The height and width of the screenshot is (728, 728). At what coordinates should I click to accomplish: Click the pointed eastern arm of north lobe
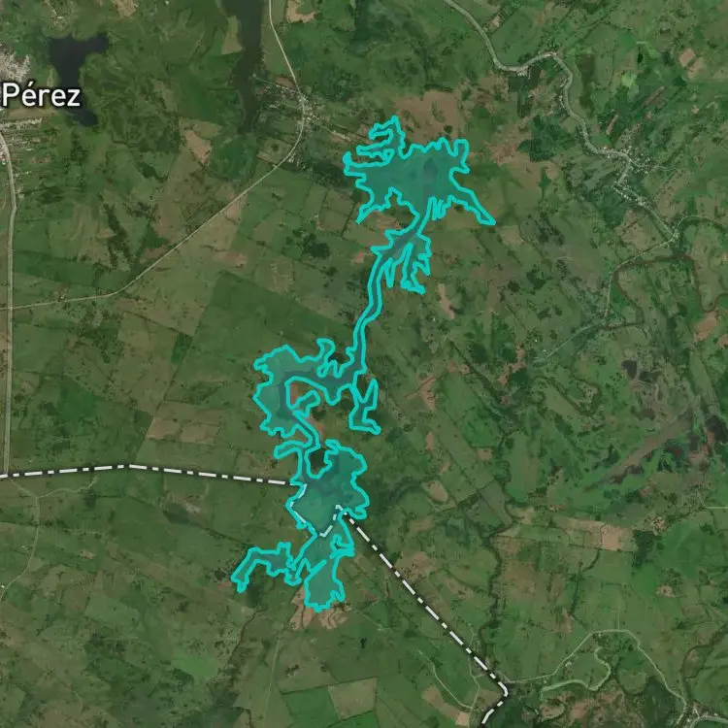474,204
